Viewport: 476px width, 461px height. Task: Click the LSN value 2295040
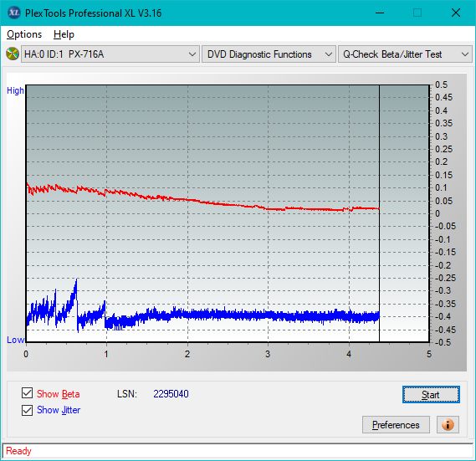pos(171,394)
